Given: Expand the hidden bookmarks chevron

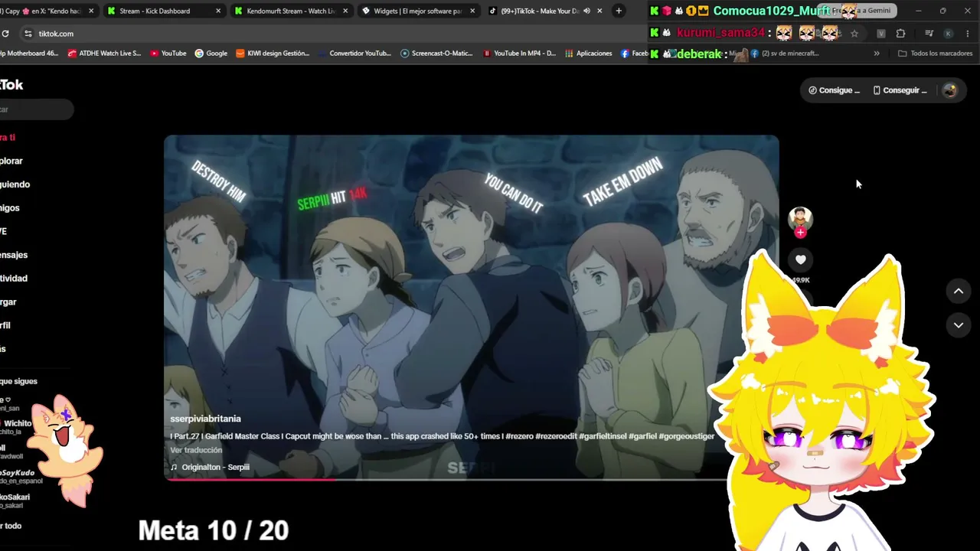Looking at the screenshot, I should pyautogui.click(x=877, y=54).
